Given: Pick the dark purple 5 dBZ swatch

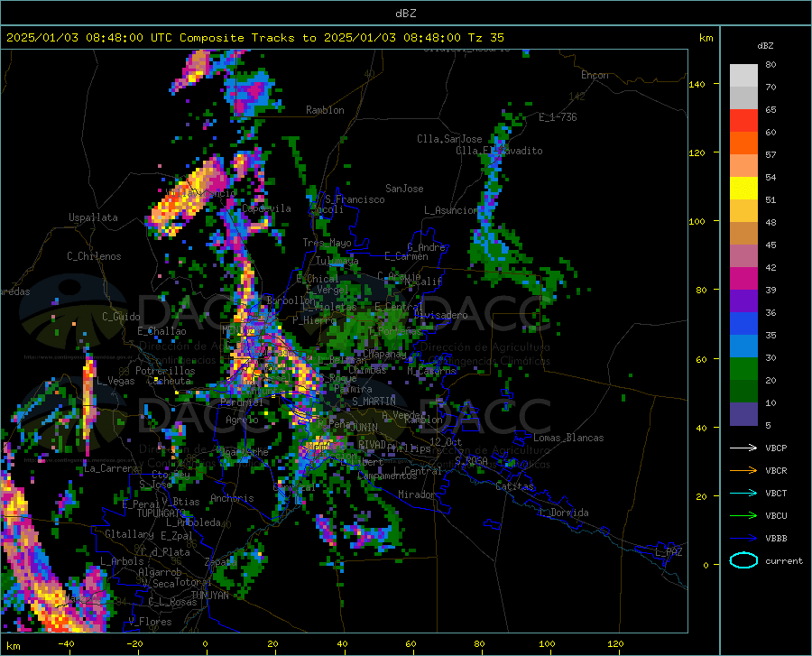Looking at the screenshot, I should tap(743, 414).
